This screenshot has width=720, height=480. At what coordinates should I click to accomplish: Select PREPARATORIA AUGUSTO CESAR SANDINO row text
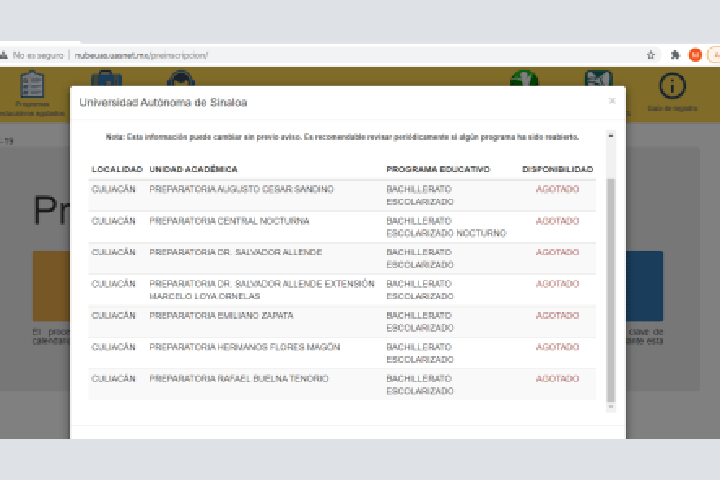point(242,189)
